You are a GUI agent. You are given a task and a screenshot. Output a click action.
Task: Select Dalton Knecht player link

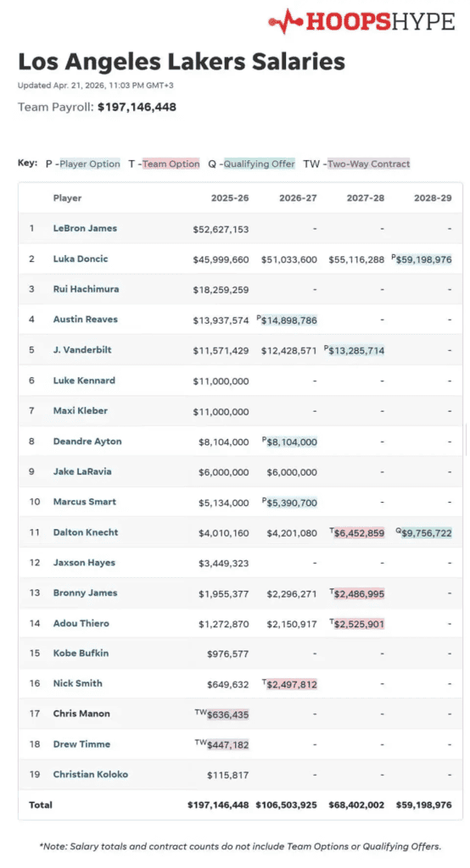pos(86,532)
